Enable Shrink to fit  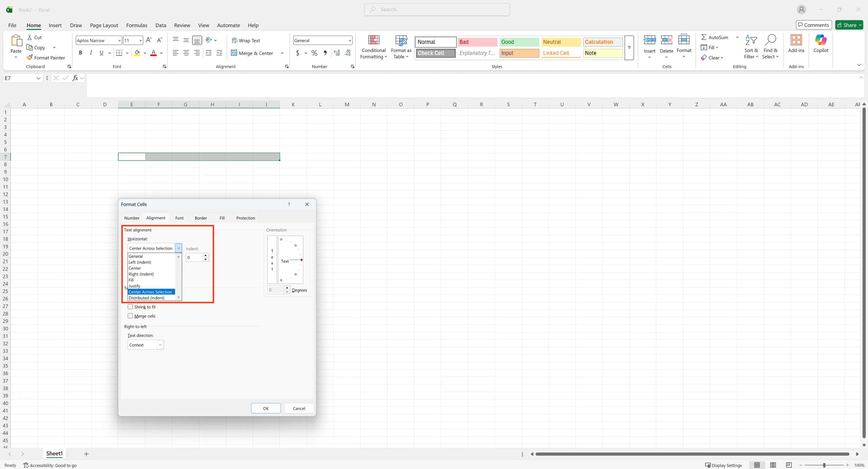click(130, 307)
